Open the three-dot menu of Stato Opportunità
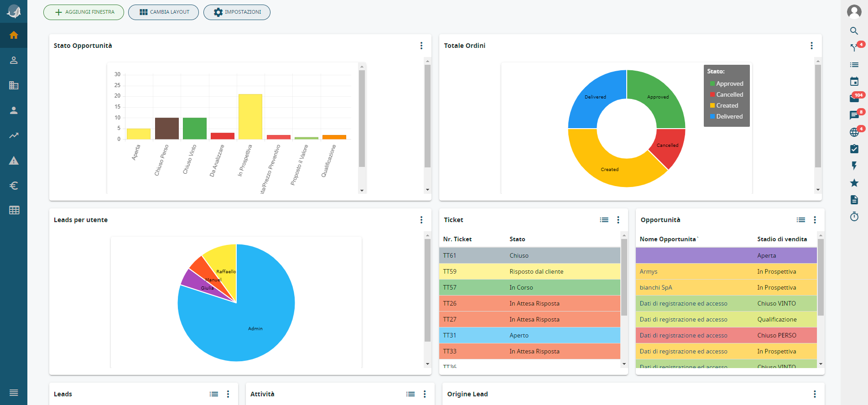 point(421,46)
